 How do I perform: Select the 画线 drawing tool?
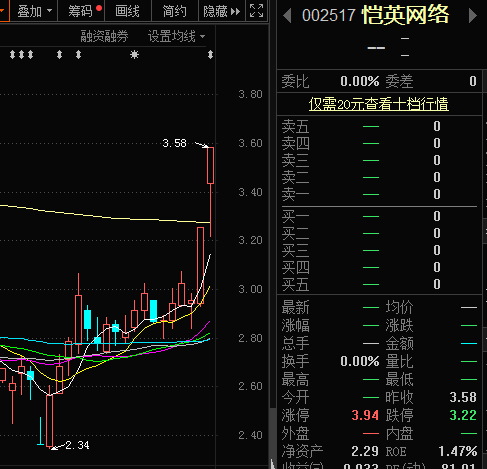(128, 11)
